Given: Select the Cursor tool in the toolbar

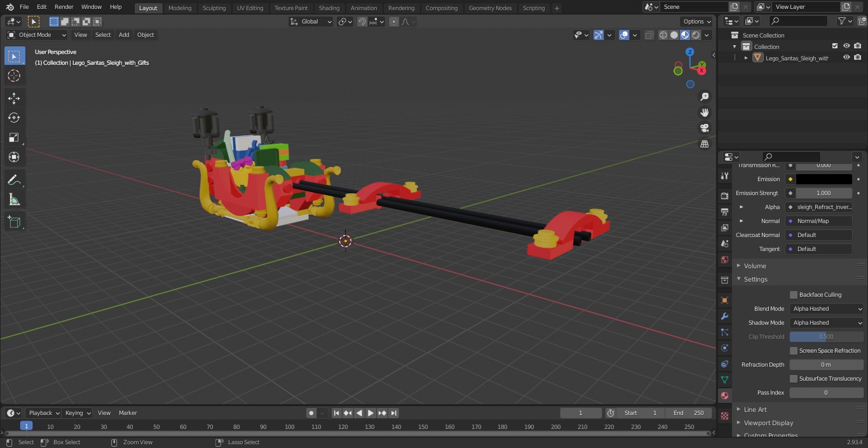Looking at the screenshot, I should (x=14, y=76).
